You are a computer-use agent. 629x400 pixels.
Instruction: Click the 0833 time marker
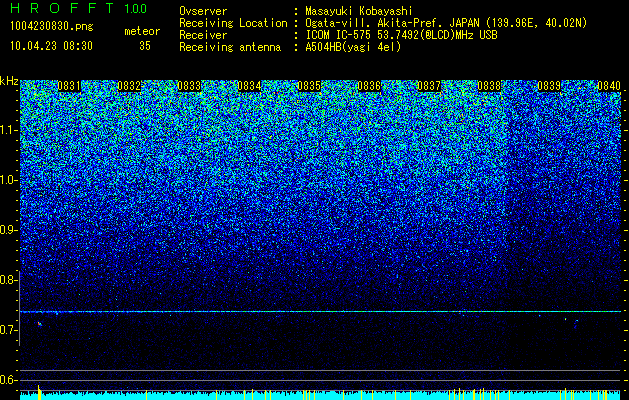point(189,86)
